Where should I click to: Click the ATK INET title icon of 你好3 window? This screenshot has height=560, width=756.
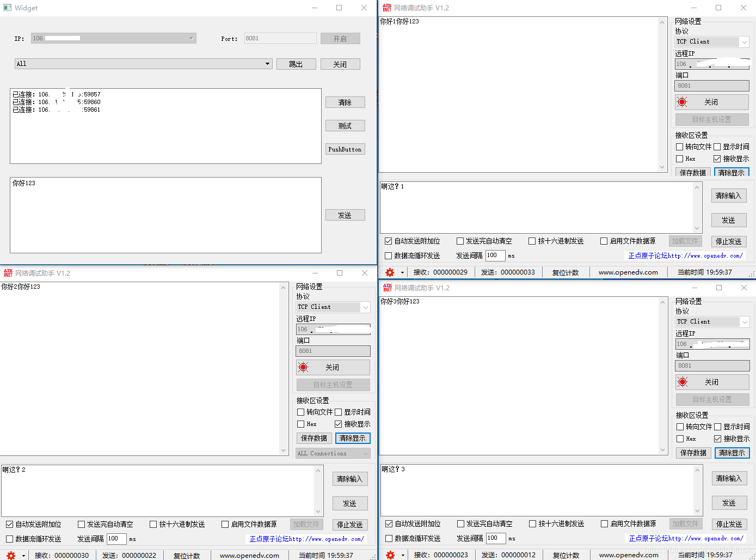[x=388, y=288]
